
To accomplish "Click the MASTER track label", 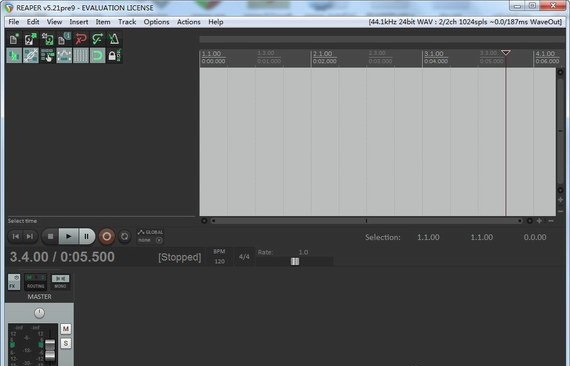I will tap(40, 297).
